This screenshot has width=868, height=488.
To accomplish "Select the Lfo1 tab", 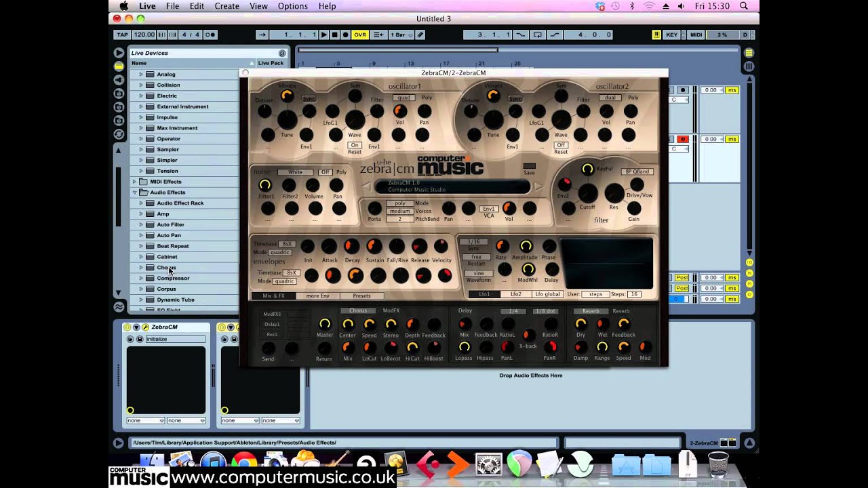I will click(484, 294).
